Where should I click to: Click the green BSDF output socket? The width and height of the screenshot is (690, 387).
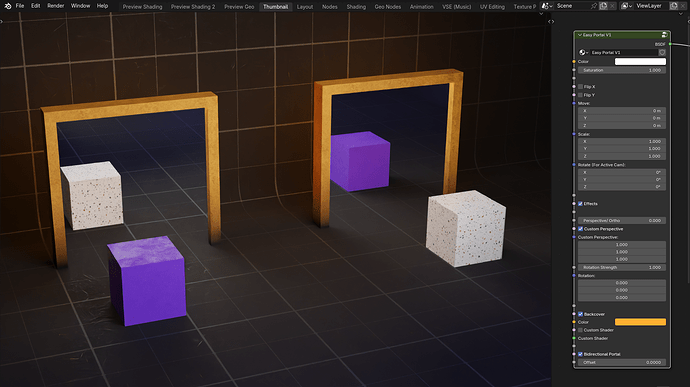click(x=670, y=44)
